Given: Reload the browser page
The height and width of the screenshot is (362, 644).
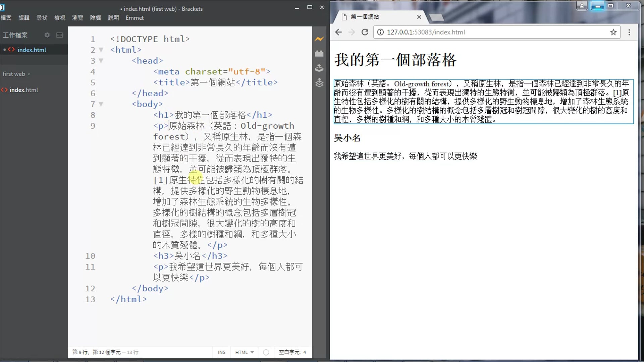Looking at the screenshot, I should (x=365, y=32).
